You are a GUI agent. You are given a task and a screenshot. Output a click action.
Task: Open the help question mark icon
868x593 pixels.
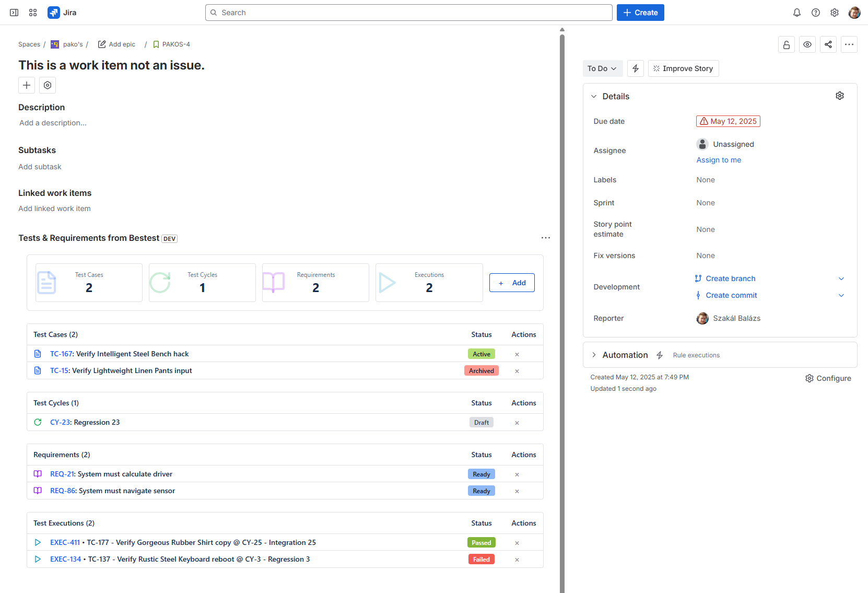(x=815, y=13)
